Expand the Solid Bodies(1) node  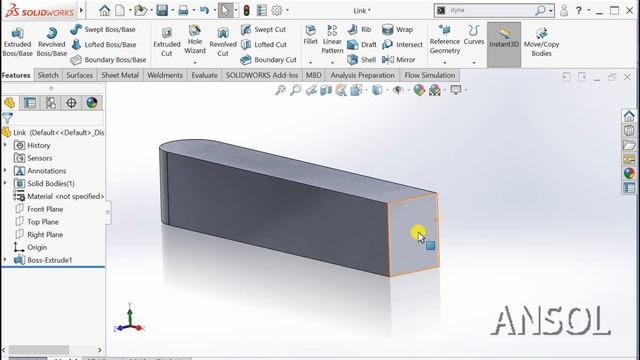click(5, 183)
